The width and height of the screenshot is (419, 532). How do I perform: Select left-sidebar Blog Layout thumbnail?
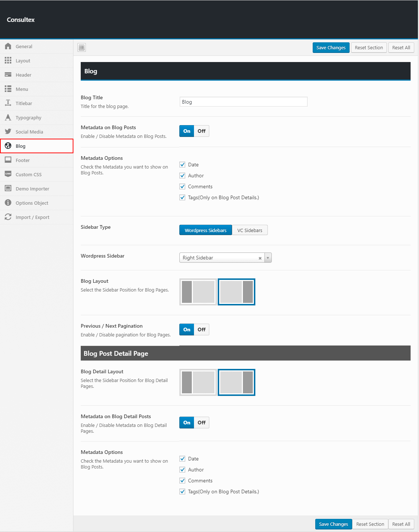[198, 292]
